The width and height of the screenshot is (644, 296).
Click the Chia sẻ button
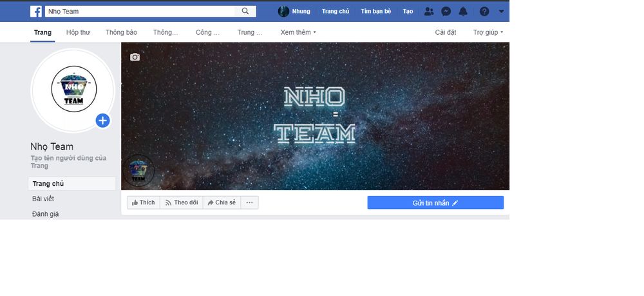[222, 202]
